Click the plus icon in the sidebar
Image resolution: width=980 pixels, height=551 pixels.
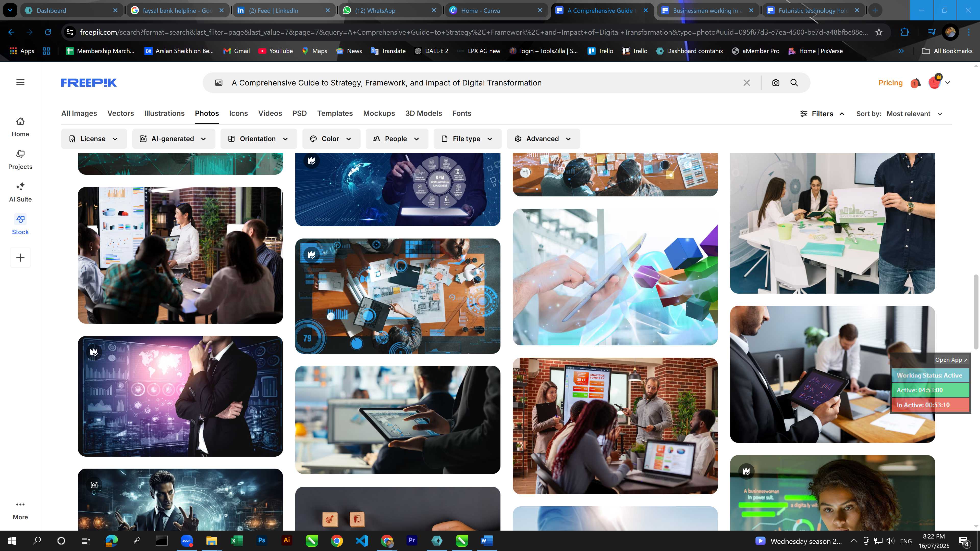pos(20,258)
